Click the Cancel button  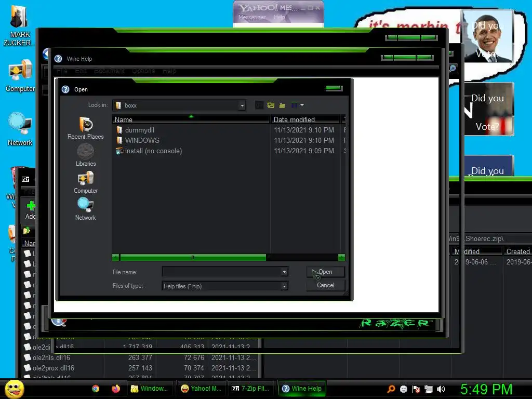click(325, 285)
